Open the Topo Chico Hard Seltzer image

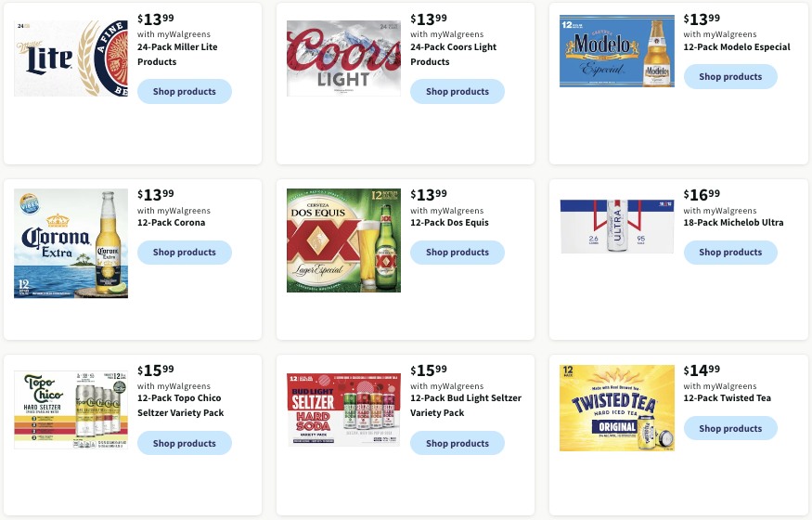pyautogui.click(x=71, y=409)
